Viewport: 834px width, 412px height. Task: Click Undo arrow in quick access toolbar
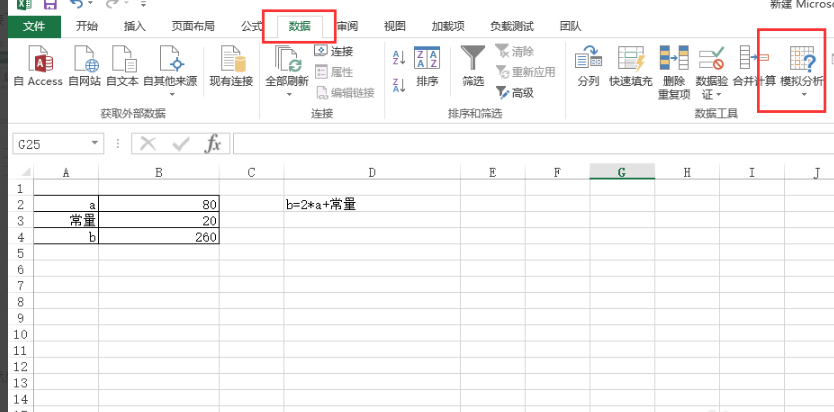tap(77, 4)
